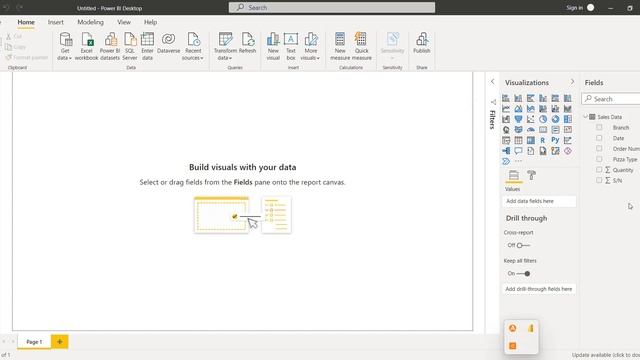
Task: Select Power Apps diamond visual
Action: click(568, 151)
